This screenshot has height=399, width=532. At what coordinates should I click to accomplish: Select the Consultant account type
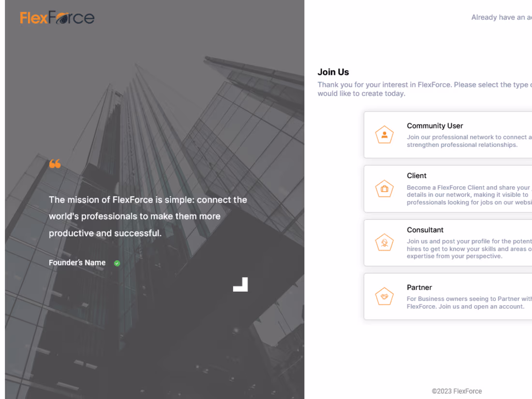pos(450,242)
